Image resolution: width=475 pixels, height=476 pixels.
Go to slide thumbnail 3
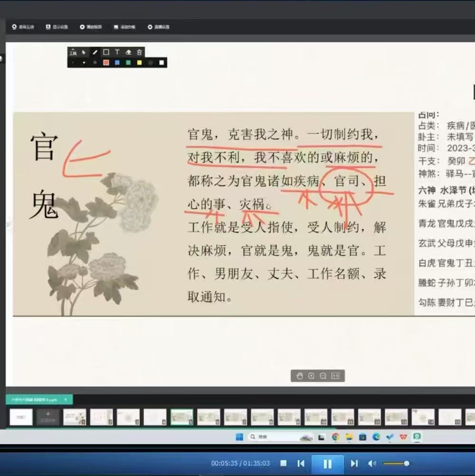(x=128, y=417)
